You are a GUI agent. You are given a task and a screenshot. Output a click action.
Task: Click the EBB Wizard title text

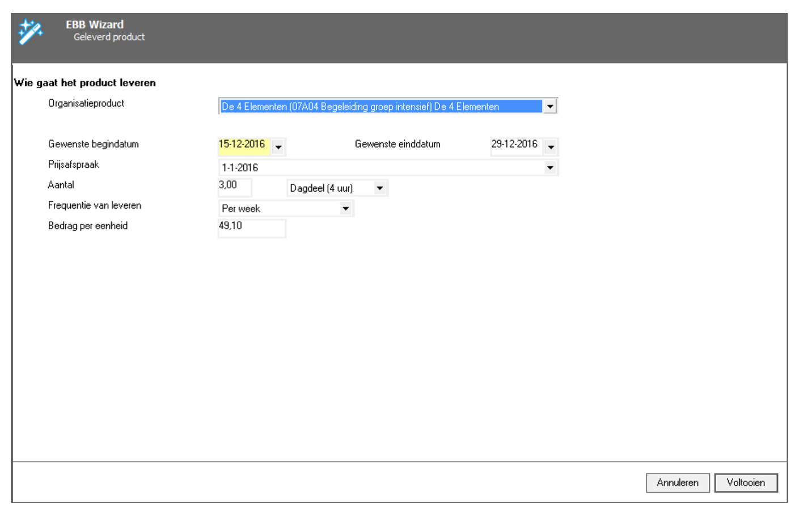(x=95, y=24)
